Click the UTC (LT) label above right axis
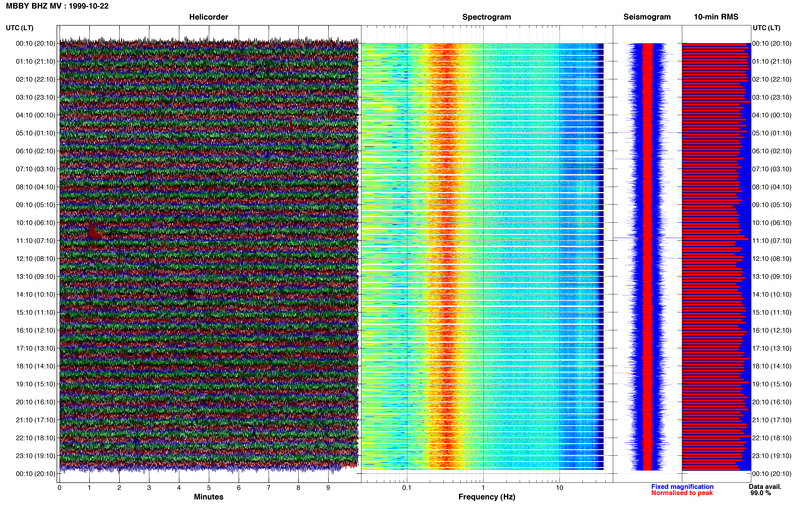Viewport: 812px width, 508px height. click(766, 28)
